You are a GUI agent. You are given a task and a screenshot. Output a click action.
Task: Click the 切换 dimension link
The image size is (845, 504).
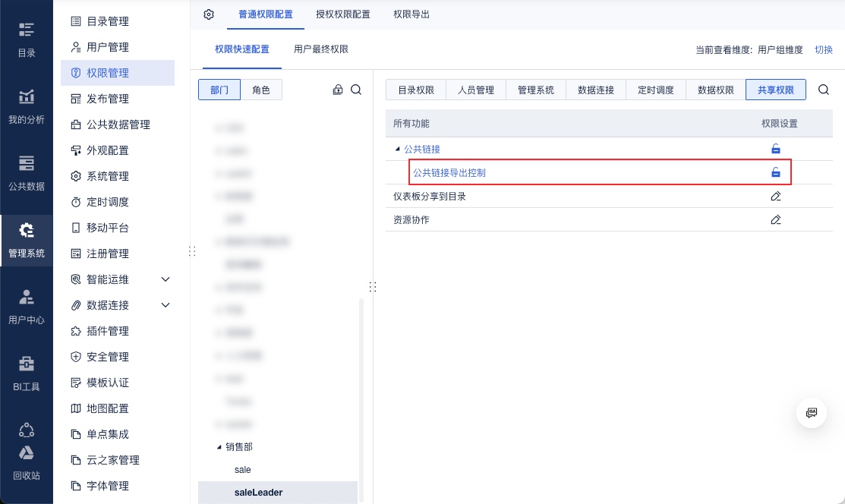(x=824, y=50)
